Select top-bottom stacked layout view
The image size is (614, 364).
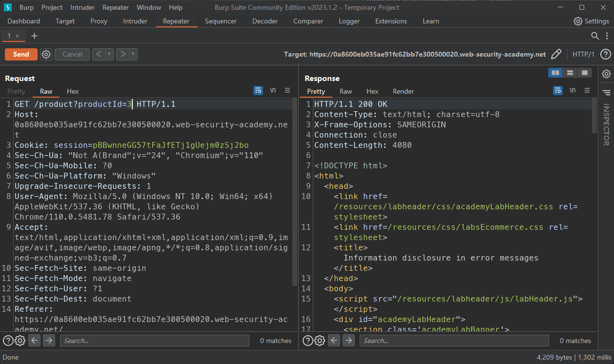(570, 73)
